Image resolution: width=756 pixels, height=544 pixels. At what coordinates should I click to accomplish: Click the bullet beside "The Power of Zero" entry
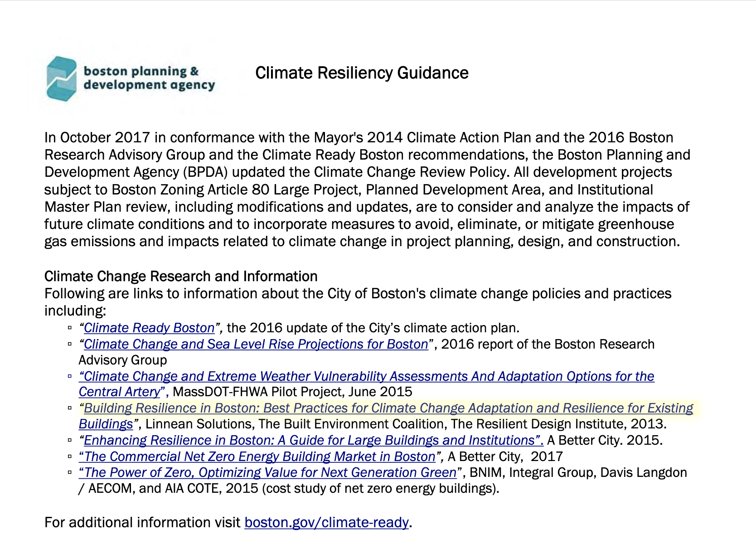pos(69,471)
